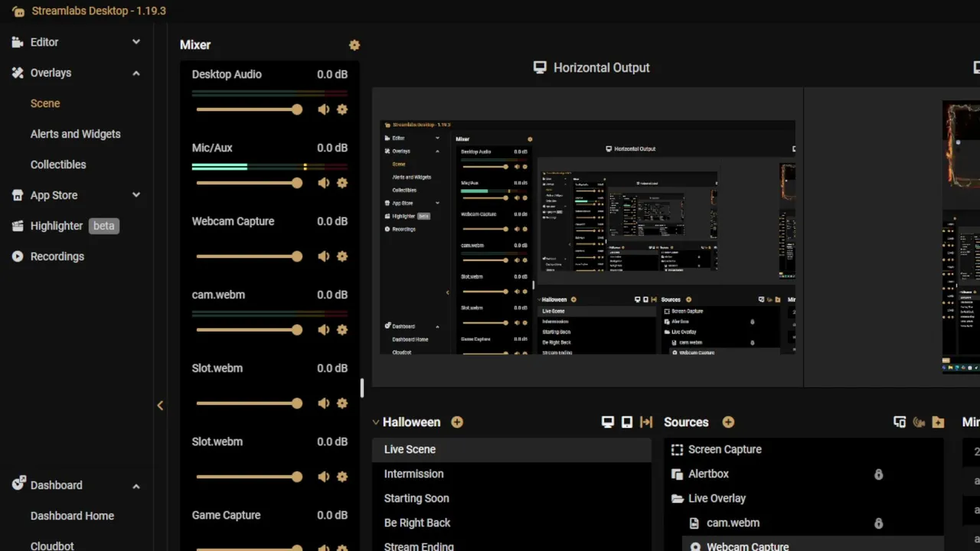
Task: Switch to the Intermission scene
Action: click(511, 474)
